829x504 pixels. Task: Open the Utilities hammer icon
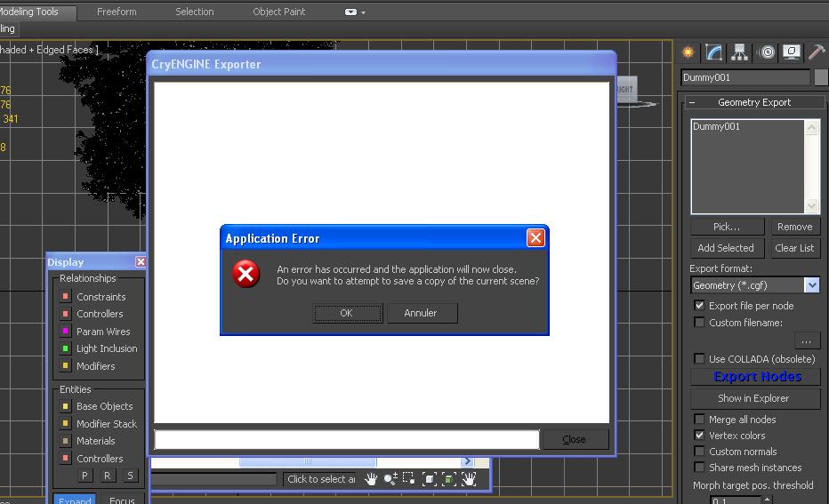[816, 52]
